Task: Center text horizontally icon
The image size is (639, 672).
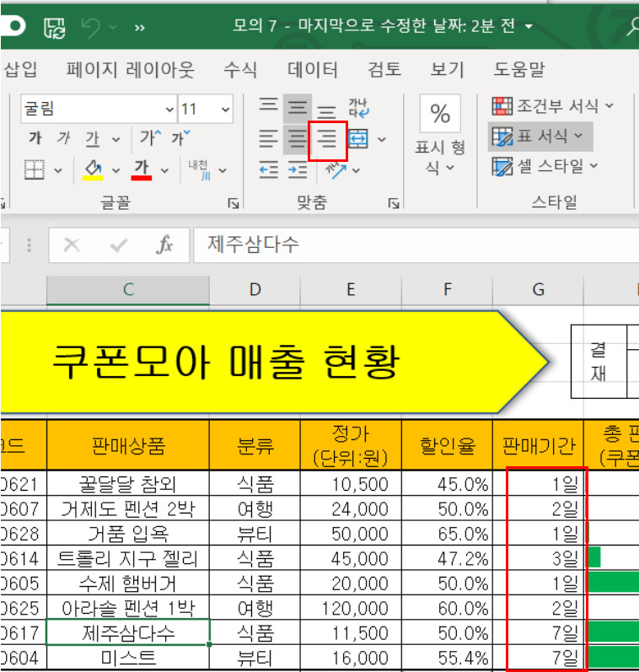Action: [x=298, y=139]
